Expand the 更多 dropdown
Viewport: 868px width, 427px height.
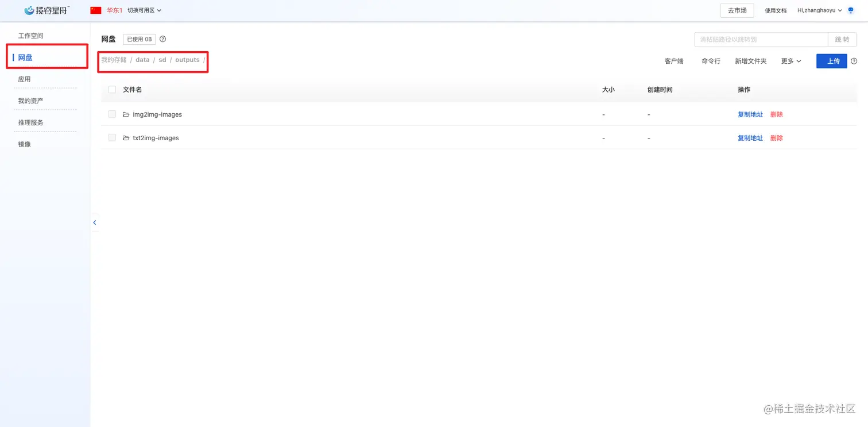click(791, 61)
